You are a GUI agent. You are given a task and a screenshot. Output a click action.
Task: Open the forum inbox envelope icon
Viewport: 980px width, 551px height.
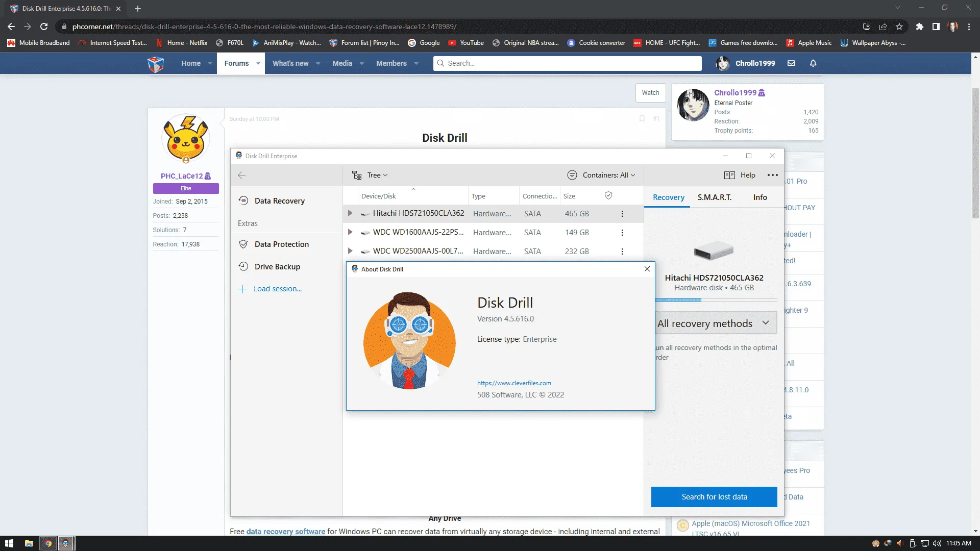click(791, 63)
